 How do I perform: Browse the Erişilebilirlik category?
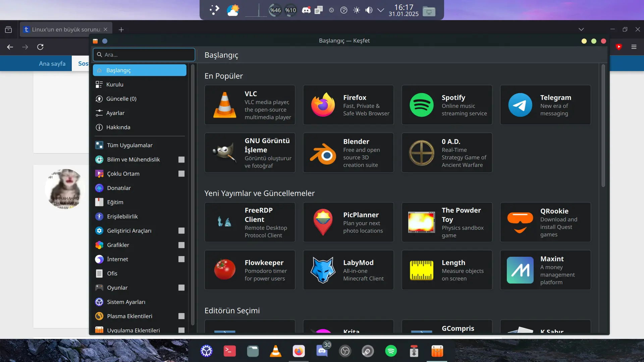point(140,217)
